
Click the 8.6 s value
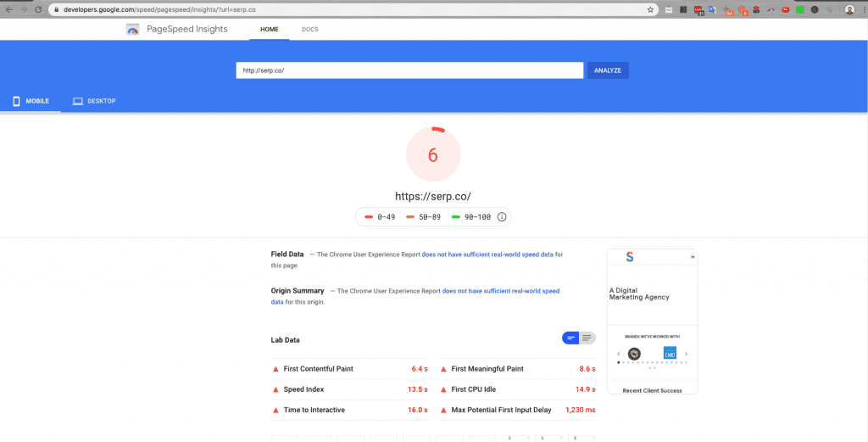click(587, 369)
